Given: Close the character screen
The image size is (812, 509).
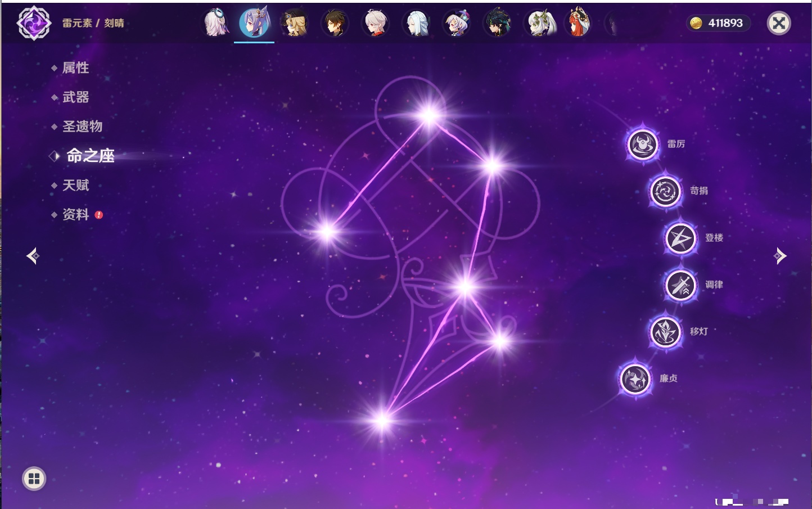Looking at the screenshot, I should [x=779, y=23].
